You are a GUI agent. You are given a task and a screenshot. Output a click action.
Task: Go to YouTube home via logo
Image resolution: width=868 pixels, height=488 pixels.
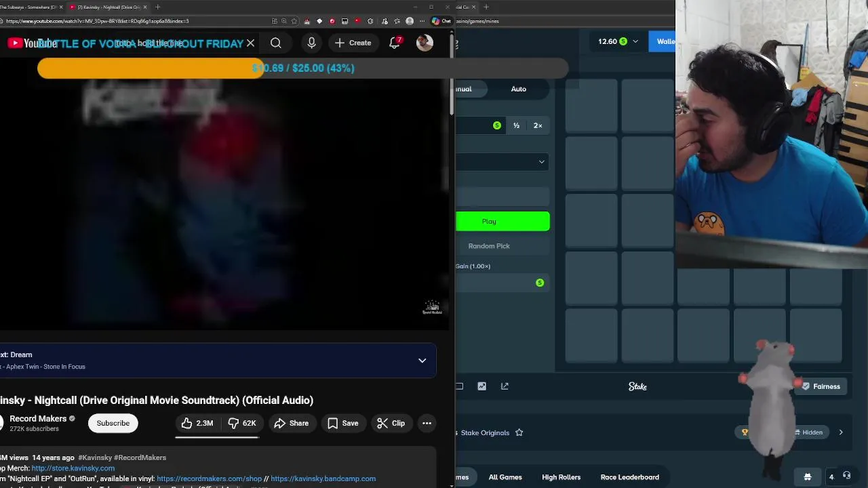coord(32,43)
